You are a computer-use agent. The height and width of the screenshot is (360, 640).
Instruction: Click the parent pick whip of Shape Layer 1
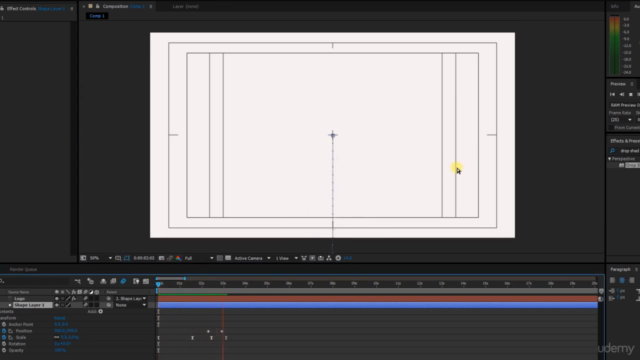click(109, 305)
